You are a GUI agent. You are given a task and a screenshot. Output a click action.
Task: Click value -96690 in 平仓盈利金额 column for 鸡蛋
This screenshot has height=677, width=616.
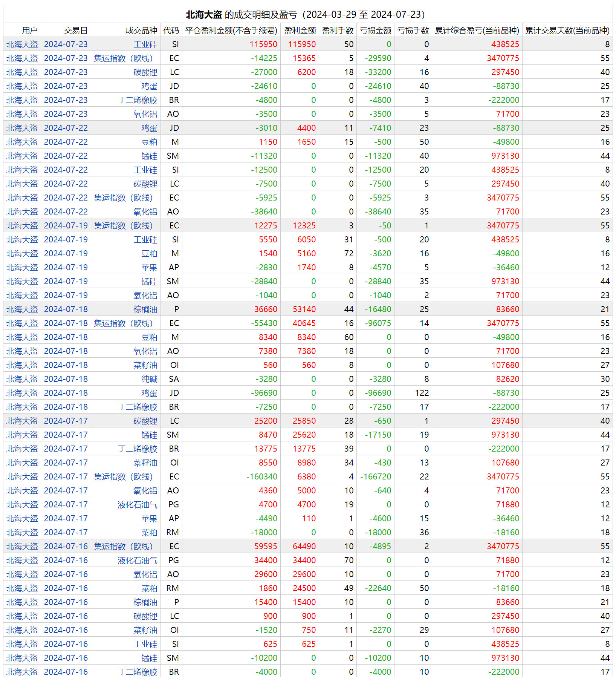(264, 393)
